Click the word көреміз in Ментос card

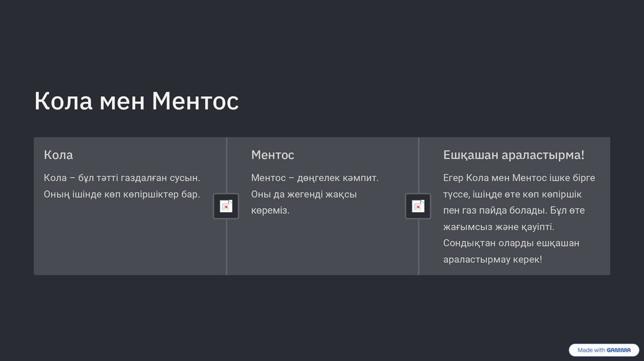click(270, 211)
